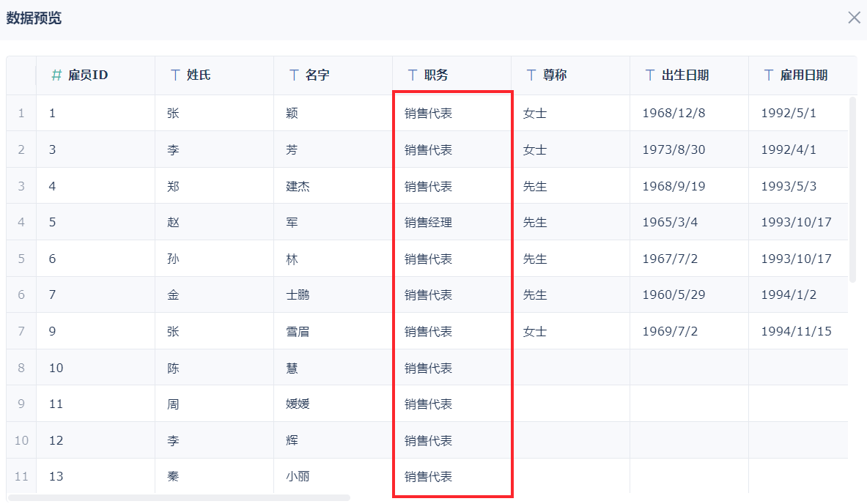Select the 雇用日期 cell 1994/11/15
This screenshot has width=867, height=504.
click(796, 331)
